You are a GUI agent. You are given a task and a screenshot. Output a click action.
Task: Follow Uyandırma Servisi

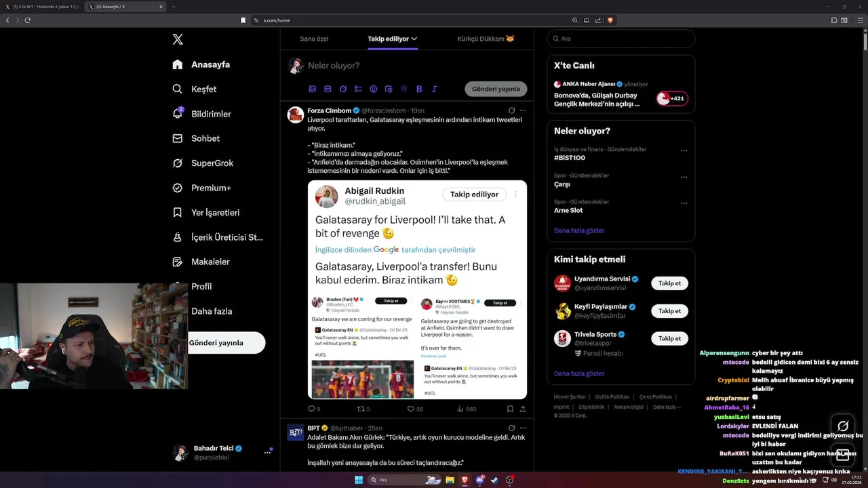[669, 283]
